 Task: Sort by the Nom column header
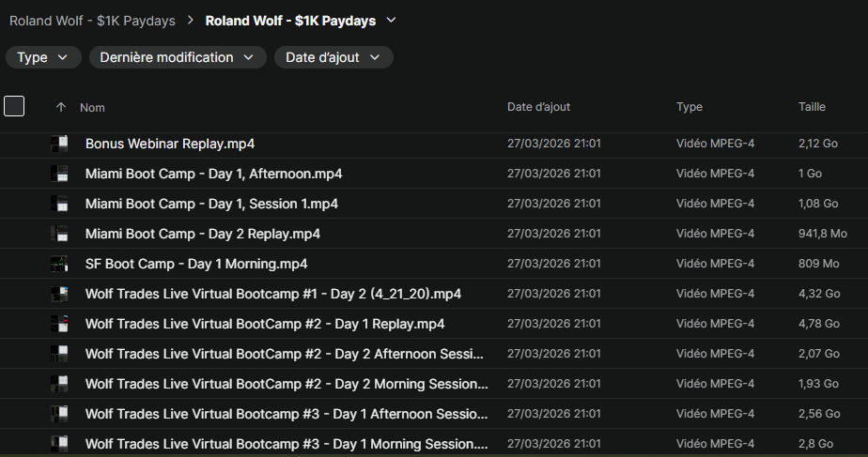[92, 107]
